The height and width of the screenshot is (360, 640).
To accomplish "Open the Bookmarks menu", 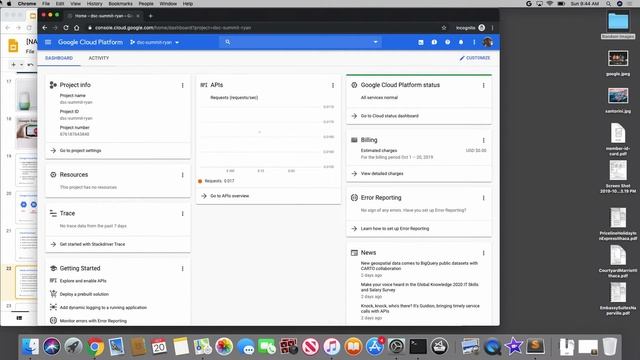I will tap(120, 4).
